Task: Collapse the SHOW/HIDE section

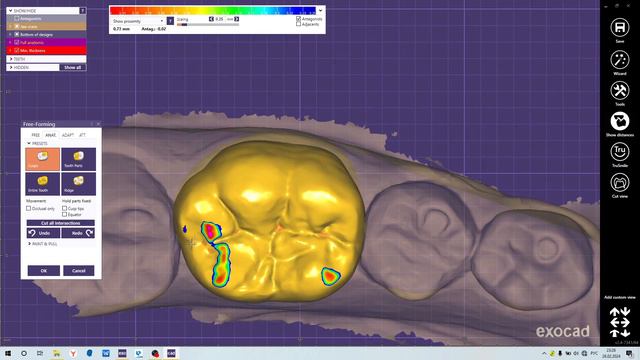Action: tap(10, 11)
